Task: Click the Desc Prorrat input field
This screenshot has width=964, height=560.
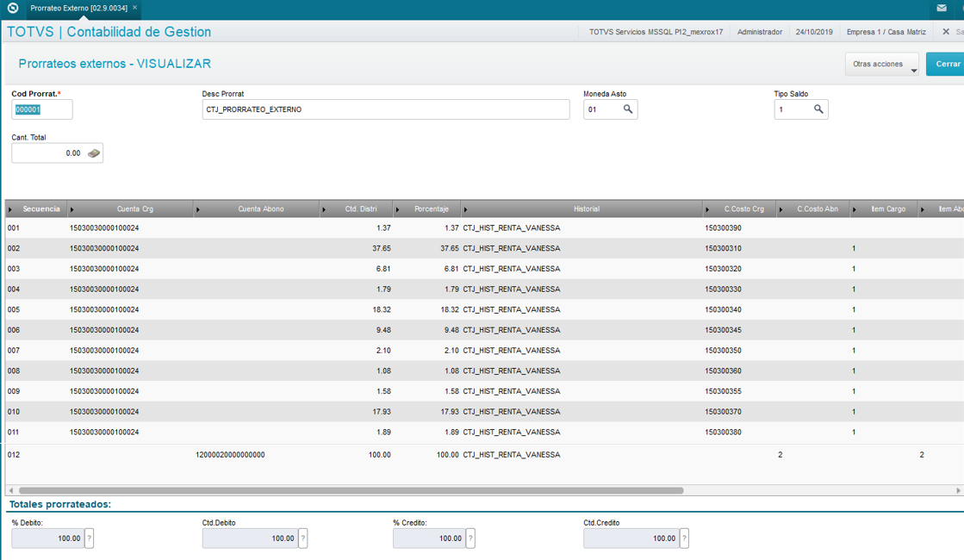Action: tap(385, 109)
